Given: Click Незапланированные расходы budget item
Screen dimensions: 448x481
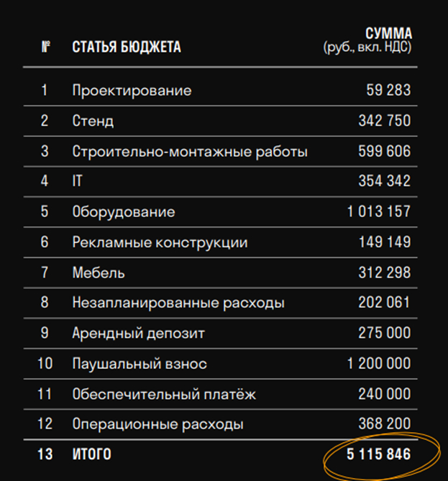Looking at the screenshot, I should tap(178, 303).
